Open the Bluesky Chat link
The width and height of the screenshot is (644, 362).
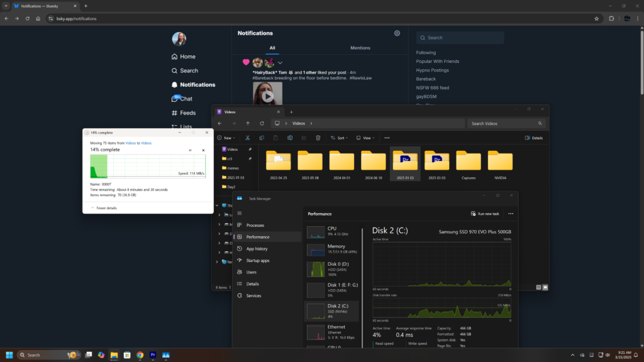[186, 99]
